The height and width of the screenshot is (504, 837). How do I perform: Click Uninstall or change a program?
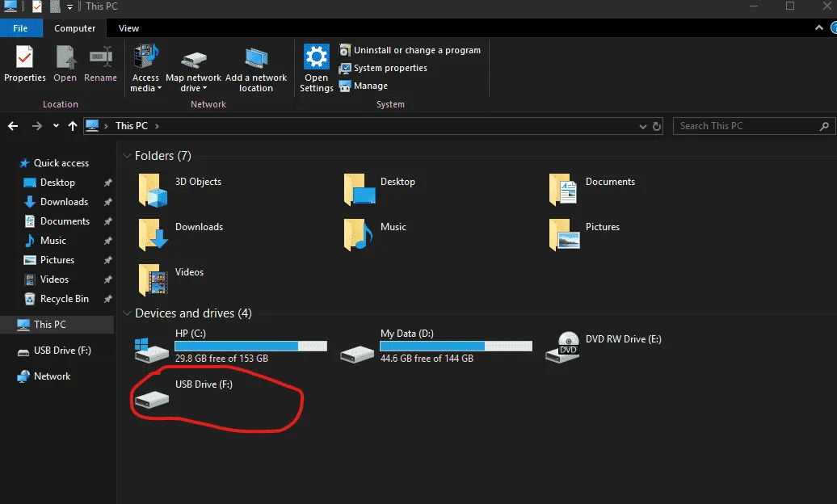coord(410,50)
